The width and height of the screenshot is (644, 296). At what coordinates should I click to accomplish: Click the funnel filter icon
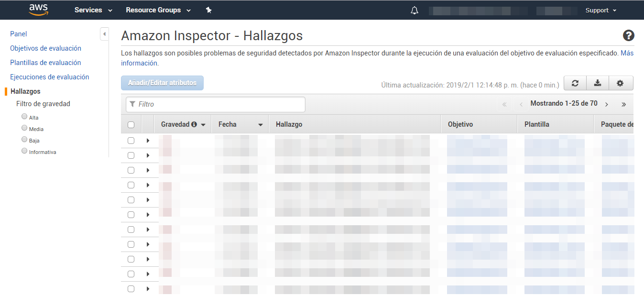[x=132, y=104]
